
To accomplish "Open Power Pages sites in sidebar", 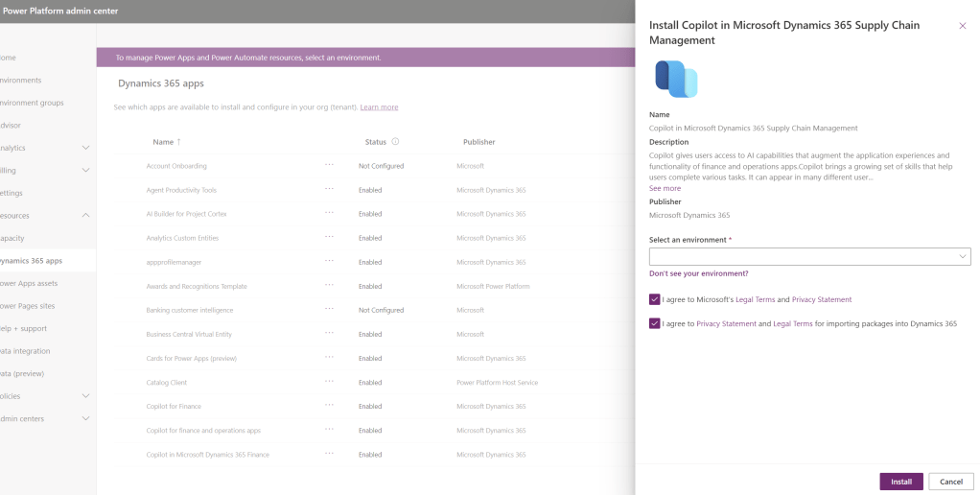I will (28, 306).
